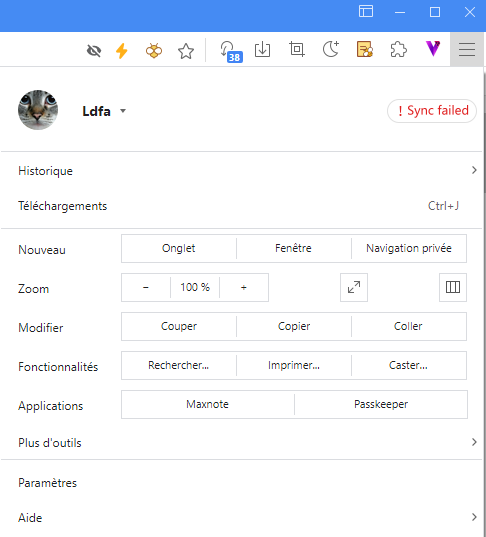Open Paramètres from the menu
This screenshot has height=537, width=486.
241,483
